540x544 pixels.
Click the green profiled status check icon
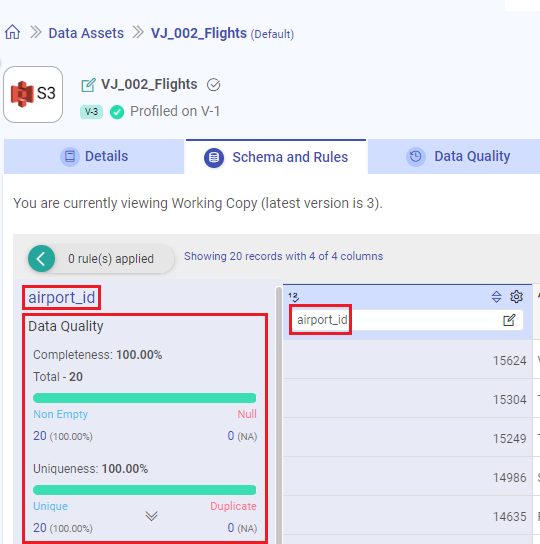coord(117,112)
